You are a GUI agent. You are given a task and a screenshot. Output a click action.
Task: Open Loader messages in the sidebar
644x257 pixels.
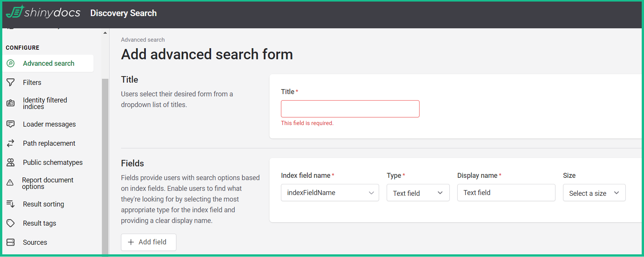click(49, 124)
